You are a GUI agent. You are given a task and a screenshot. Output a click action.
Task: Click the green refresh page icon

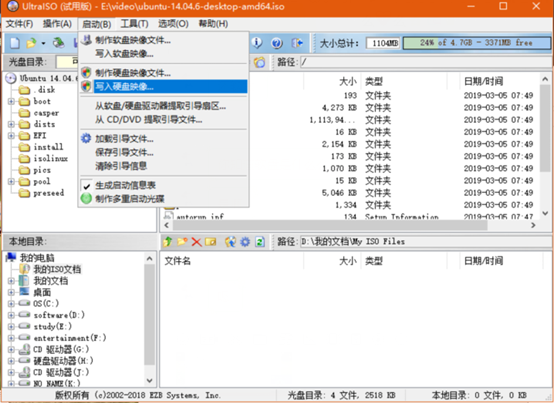(260, 242)
